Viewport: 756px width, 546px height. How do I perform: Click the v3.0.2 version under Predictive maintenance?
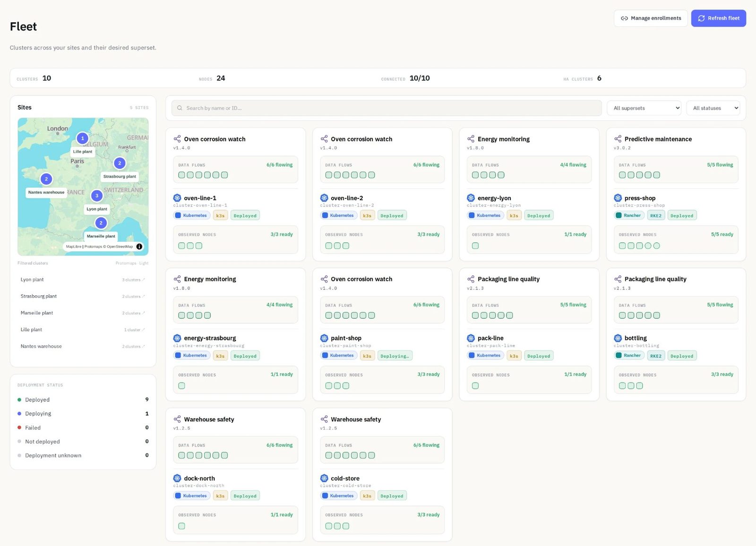point(622,148)
